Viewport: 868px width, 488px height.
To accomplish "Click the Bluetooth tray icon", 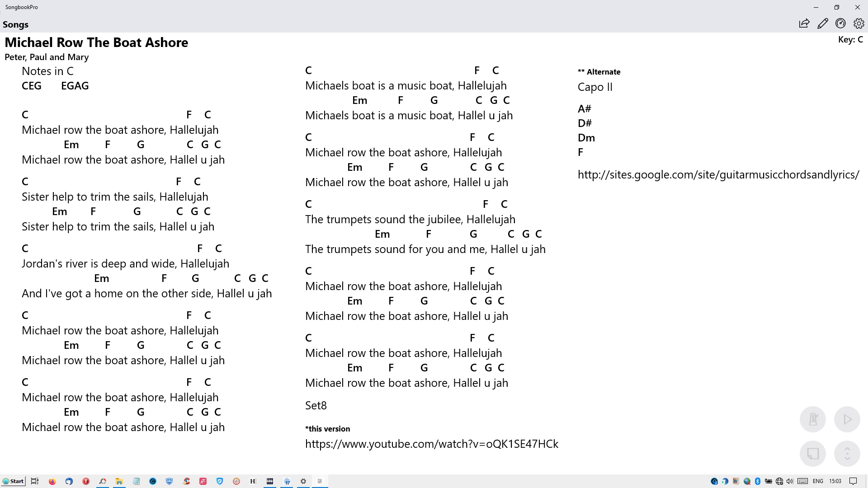I will click(758, 481).
